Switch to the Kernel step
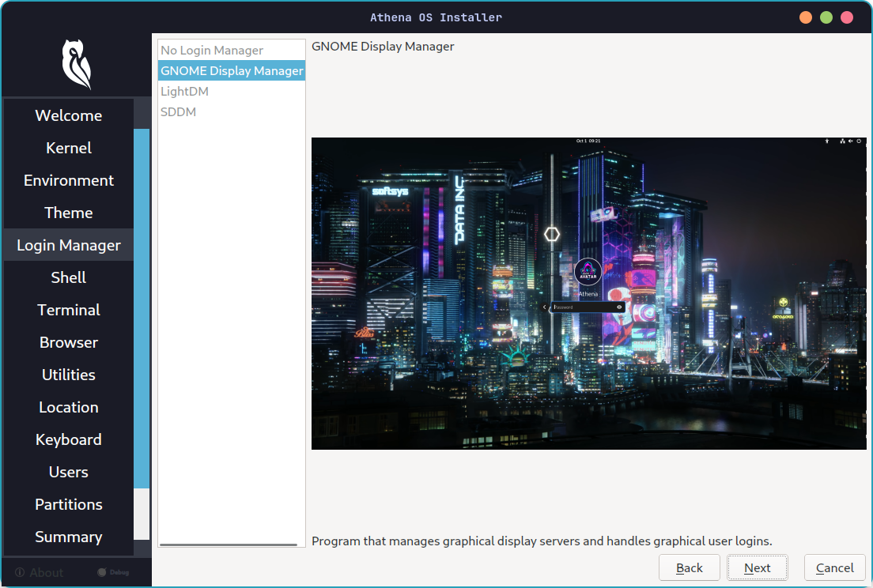 click(x=68, y=148)
